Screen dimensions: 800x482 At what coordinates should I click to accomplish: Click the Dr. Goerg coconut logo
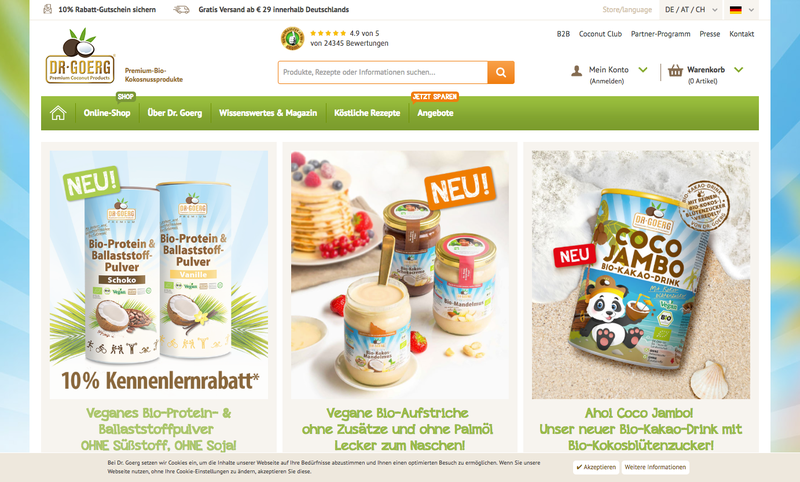[x=80, y=56]
